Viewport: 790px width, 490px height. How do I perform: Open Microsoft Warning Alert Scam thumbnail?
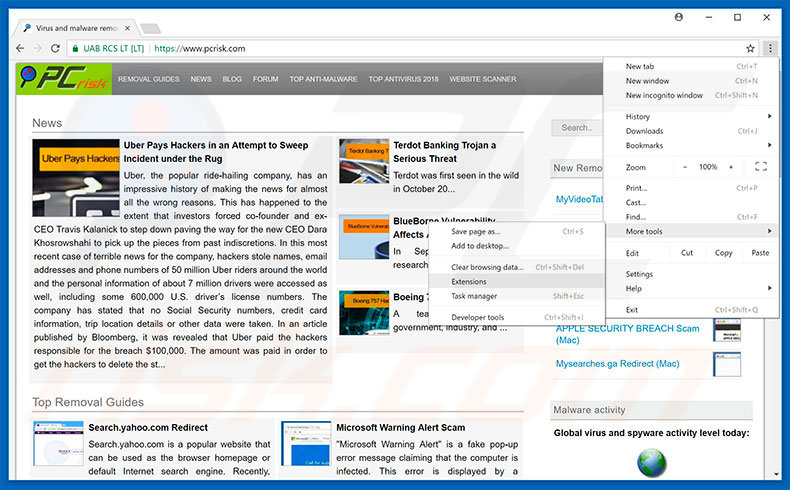coord(306,444)
